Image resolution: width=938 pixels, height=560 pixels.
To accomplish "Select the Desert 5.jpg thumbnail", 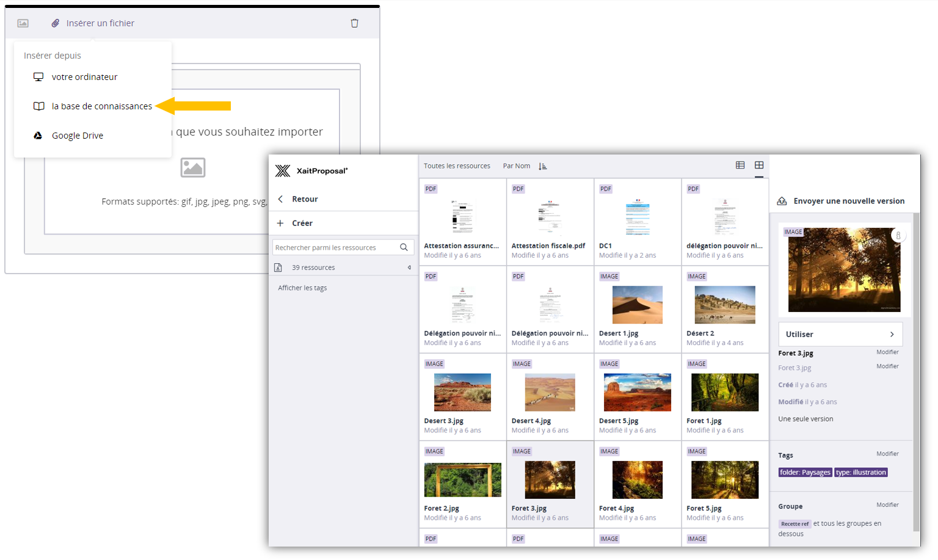I will 637,392.
